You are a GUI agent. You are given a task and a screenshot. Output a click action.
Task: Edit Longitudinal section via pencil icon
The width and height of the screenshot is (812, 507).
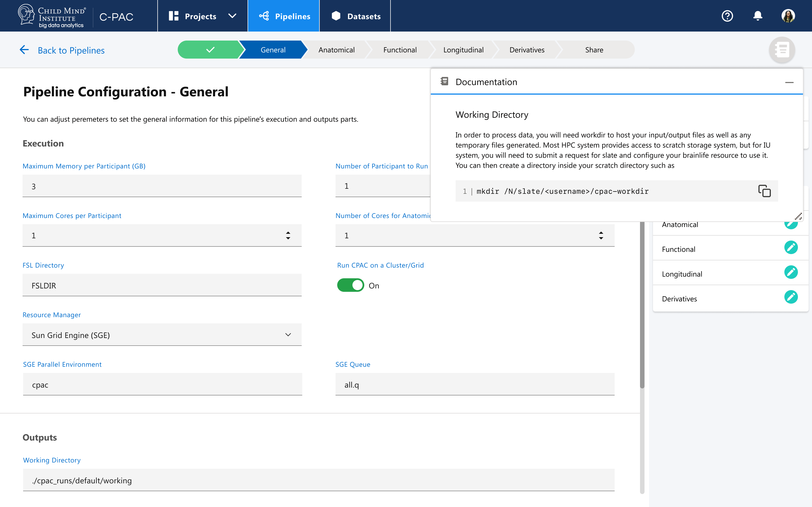pyautogui.click(x=791, y=272)
